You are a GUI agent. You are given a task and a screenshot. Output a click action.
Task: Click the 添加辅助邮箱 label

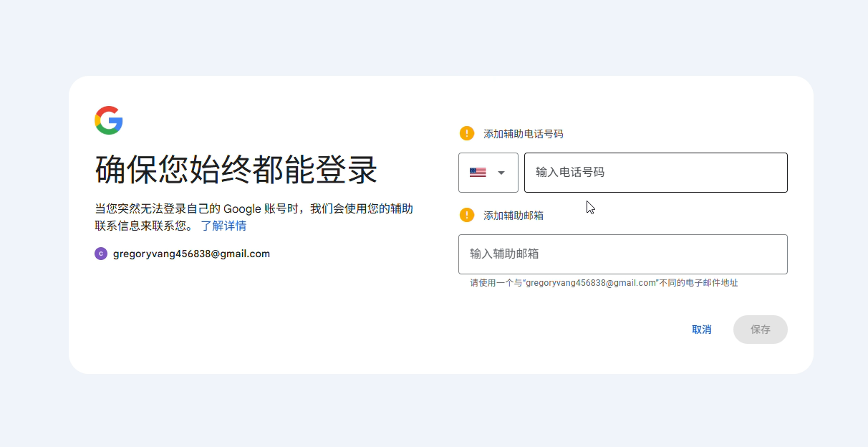(x=513, y=216)
